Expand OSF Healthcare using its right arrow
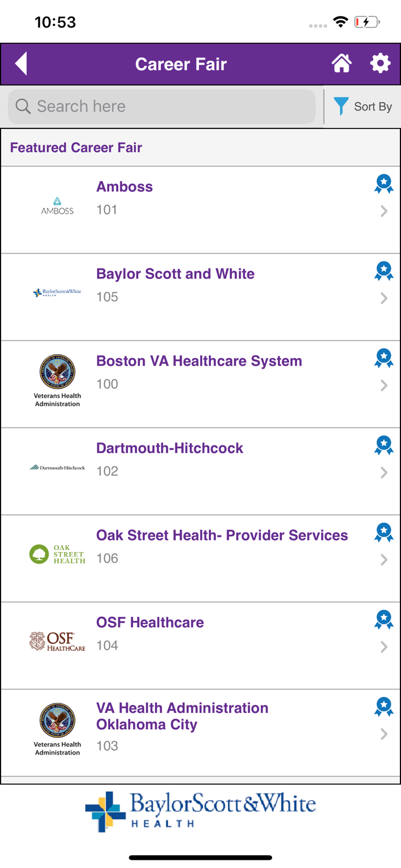Viewport: 401px width, 868px height. (384, 646)
